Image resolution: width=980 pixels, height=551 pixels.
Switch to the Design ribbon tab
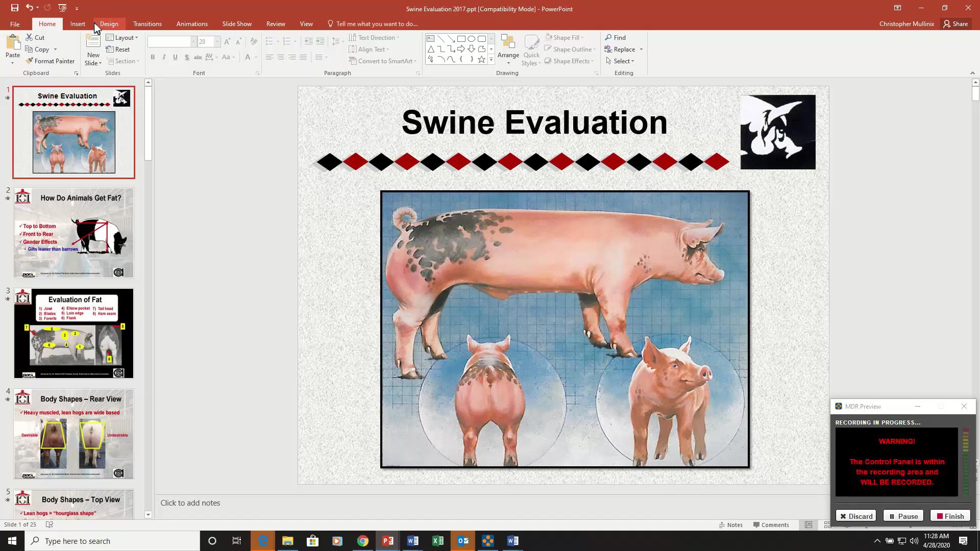pyautogui.click(x=109, y=23)
